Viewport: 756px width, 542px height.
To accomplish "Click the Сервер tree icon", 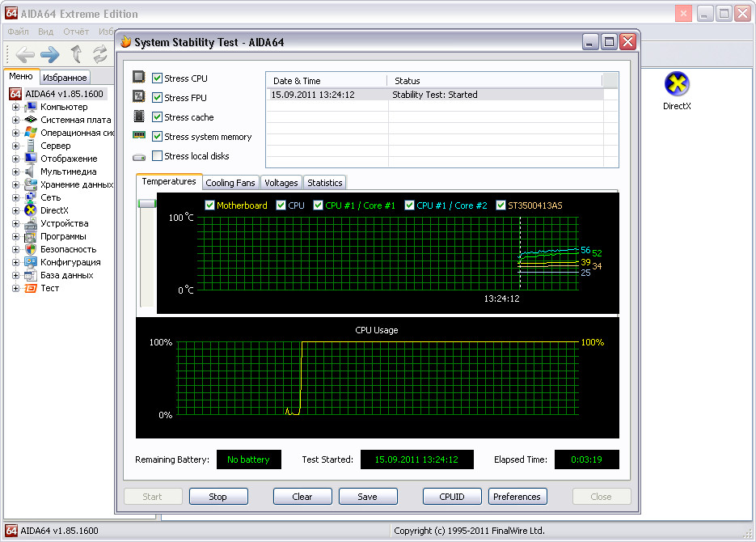I will [x=31, y=145].
